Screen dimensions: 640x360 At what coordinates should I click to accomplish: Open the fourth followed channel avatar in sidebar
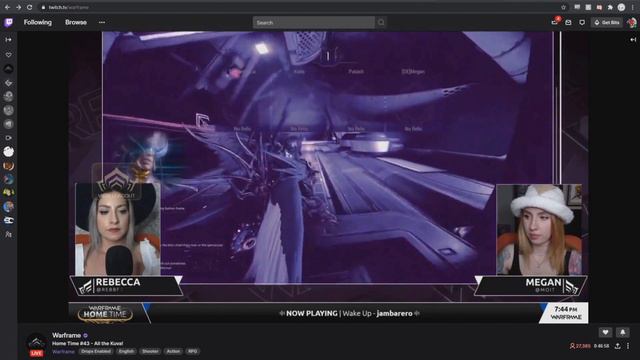[x=8, y=110]
